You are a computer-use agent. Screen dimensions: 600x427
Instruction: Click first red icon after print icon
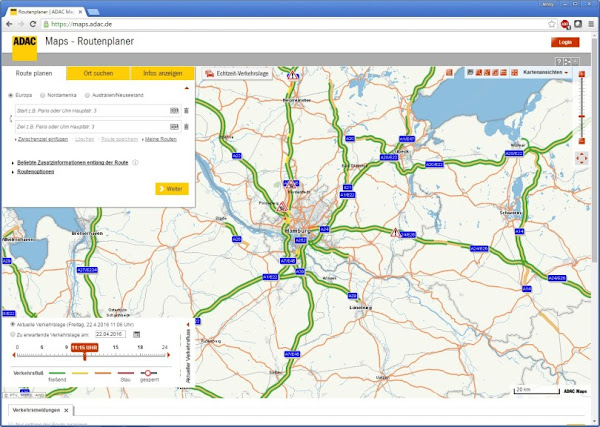coord(479,72)
